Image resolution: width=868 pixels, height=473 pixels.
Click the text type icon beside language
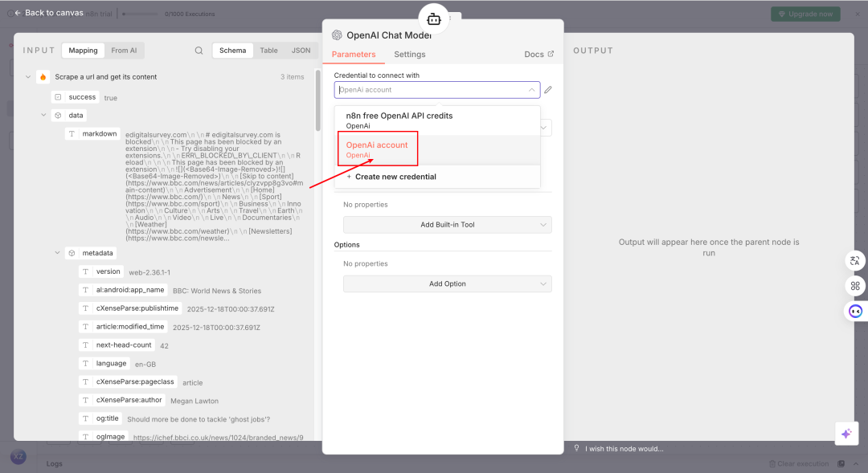(x=85, y=364)
